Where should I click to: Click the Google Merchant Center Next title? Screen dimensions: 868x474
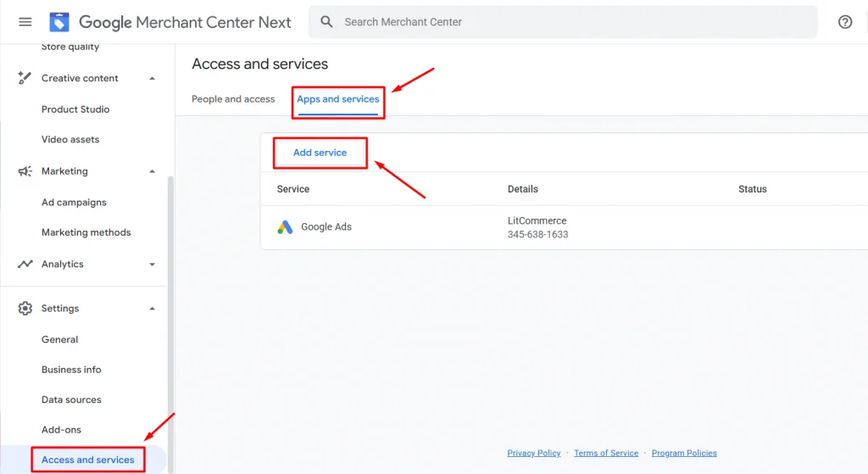185,22
